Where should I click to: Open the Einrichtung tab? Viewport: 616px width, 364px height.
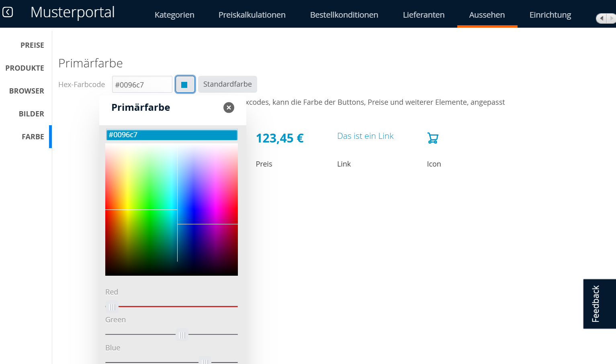(x=550, y=15)
